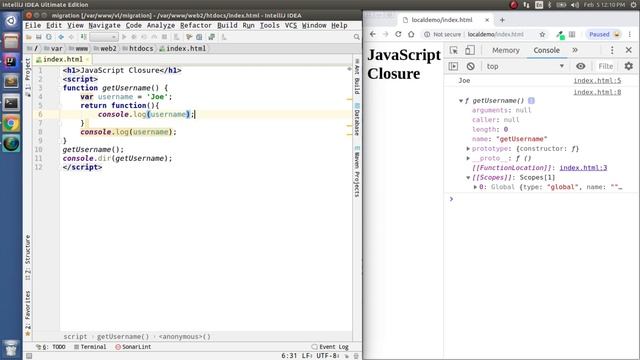The width and height of the screenshot is (640, 360).
Task: Open the TODO tool window
Action: point(51,347)
